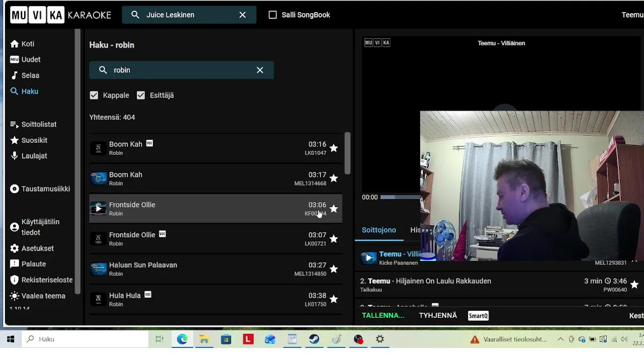
Task: Click the magnifier icon in robin search field
Action: (103, 70)
